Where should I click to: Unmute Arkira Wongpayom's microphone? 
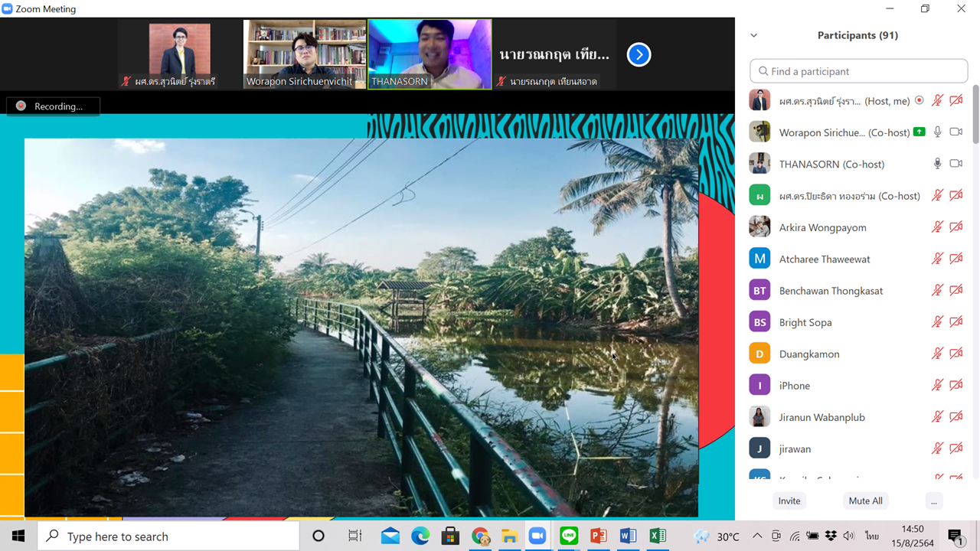coord(937,227)
